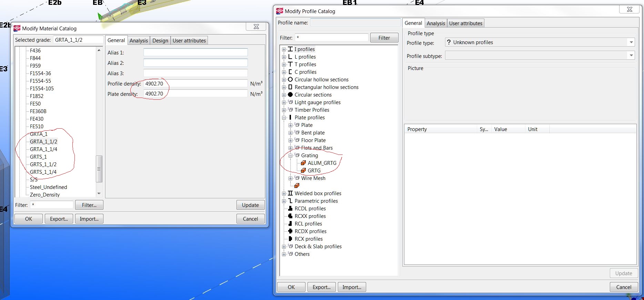
Task: Select GRTS_1_1/4 material grade
Action: [43, 172]
